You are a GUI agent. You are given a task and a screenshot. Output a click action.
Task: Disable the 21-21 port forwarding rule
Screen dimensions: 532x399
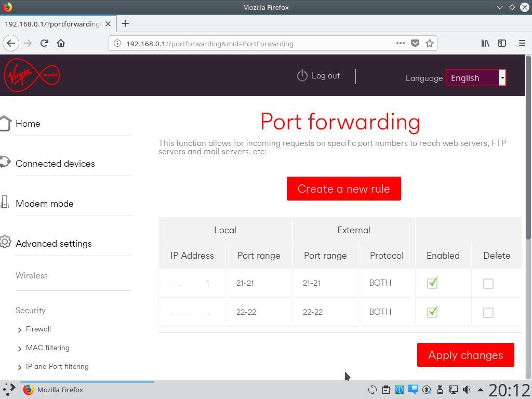(x=432, y=283)
